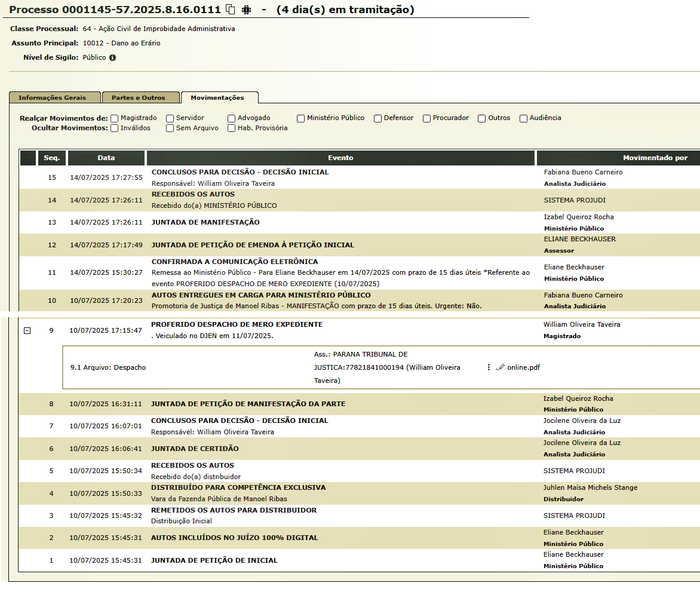Click RECEBIDOS OS AUTOS in row 14
Screen dimensions: 700x589
click(193, 194)
